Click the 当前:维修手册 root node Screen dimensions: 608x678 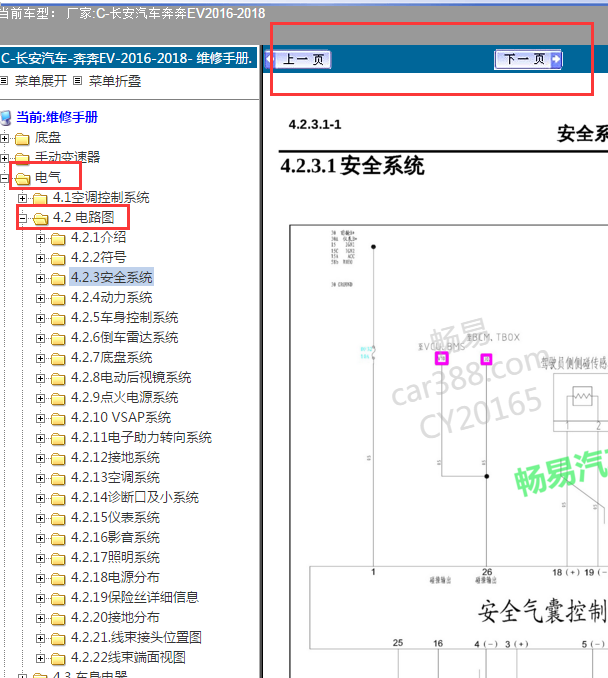tap(57, 117)
